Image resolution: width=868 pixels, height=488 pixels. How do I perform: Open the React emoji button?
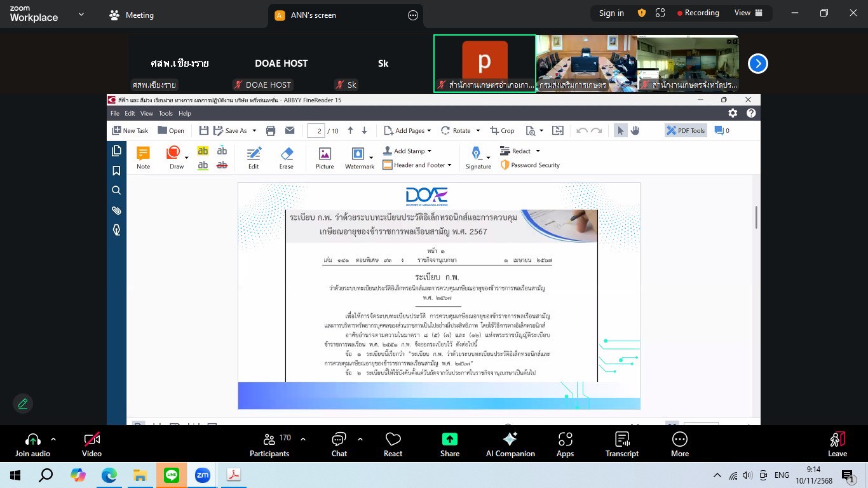(393, 440)
